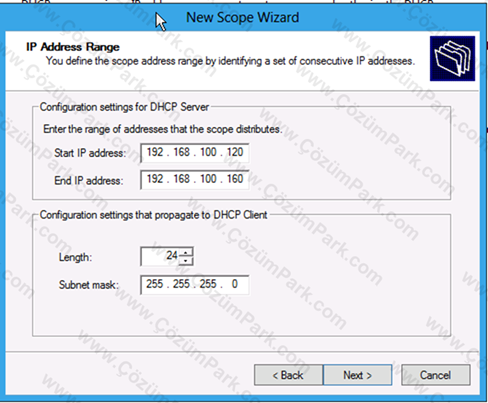Select last octet 120 of Start IP

click(235, 152)
